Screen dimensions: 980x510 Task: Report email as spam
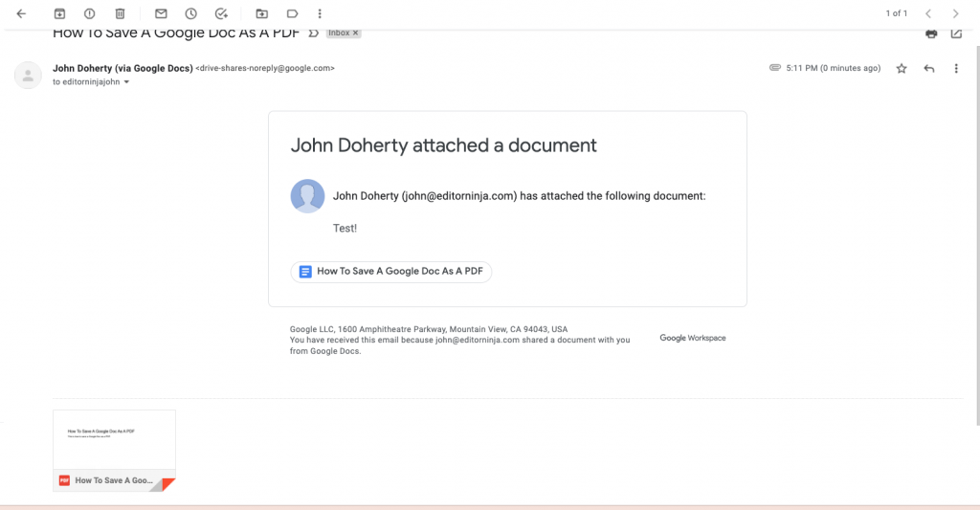click(x=89, y=13)
